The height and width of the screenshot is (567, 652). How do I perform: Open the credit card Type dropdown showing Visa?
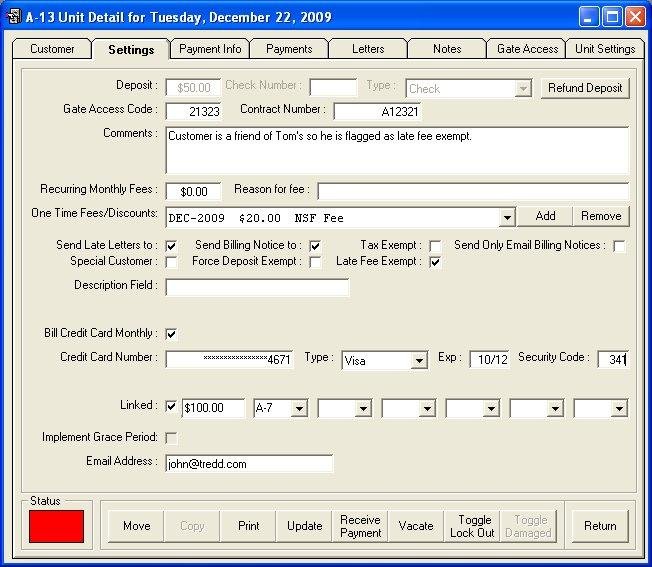tap(419, 360)
